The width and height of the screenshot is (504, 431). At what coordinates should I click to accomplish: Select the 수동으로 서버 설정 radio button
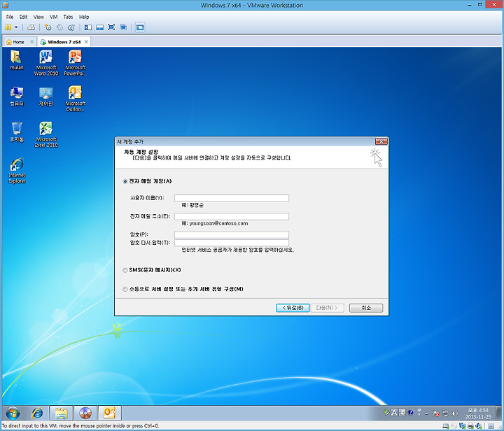click(x=125, y=290)
